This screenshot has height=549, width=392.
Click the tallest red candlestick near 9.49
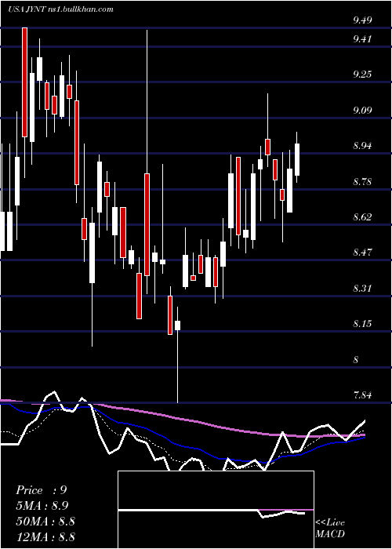[x=24, y=82]
